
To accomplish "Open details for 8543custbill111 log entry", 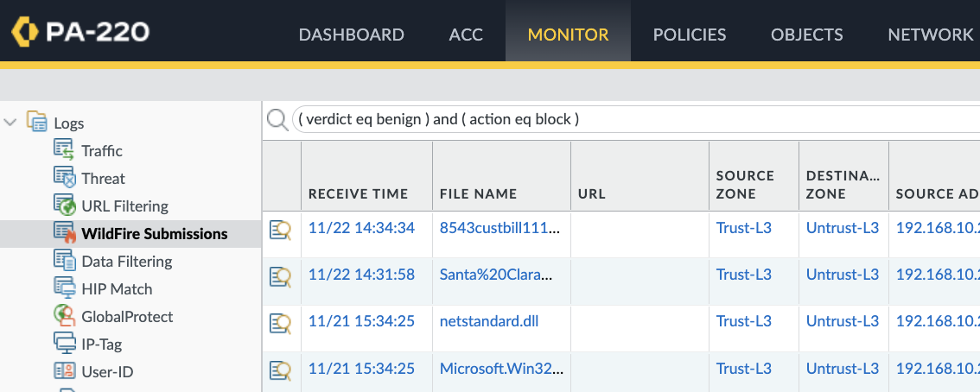I will coord(281,229).
